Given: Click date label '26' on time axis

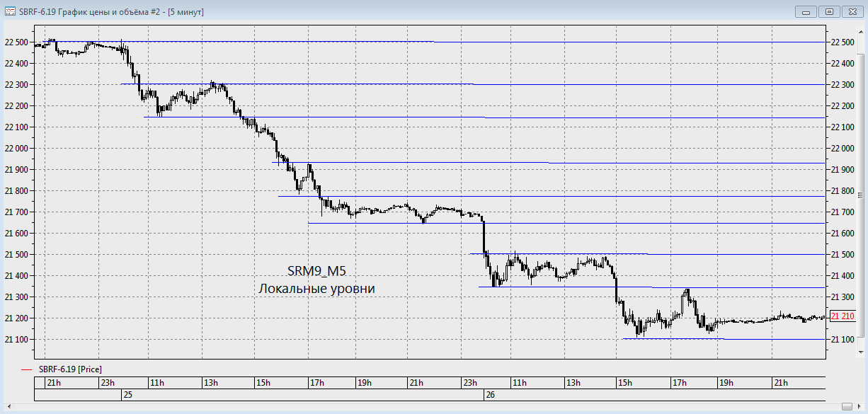Looking at the screenshot, I should [490, 394].
